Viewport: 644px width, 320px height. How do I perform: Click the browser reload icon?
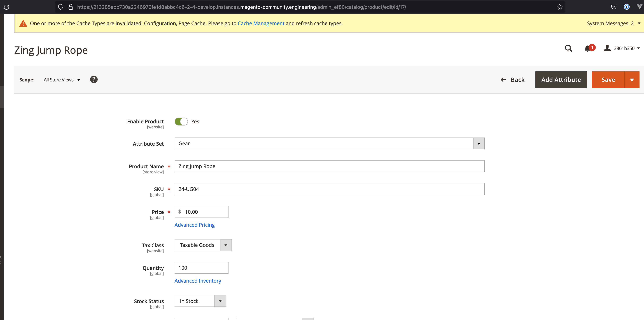pos(7,7)
